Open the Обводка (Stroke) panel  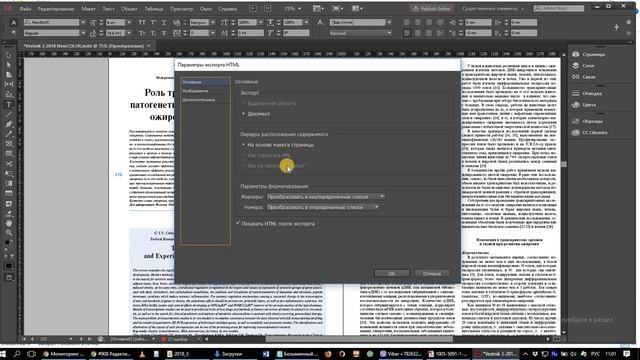(587, 93)
